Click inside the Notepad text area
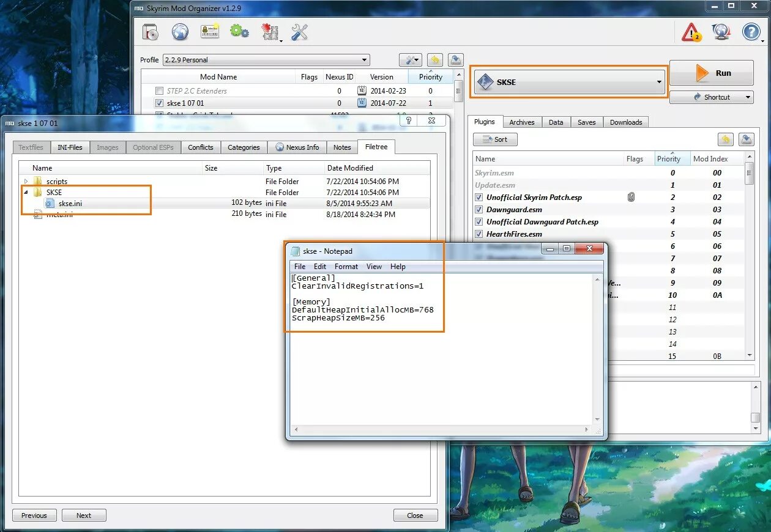This screenshot has height=532, width=771. 441,349
